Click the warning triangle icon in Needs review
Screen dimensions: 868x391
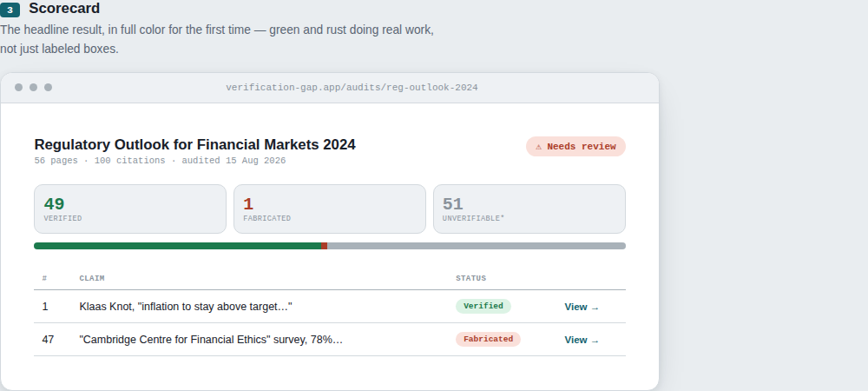pos(539,147)
